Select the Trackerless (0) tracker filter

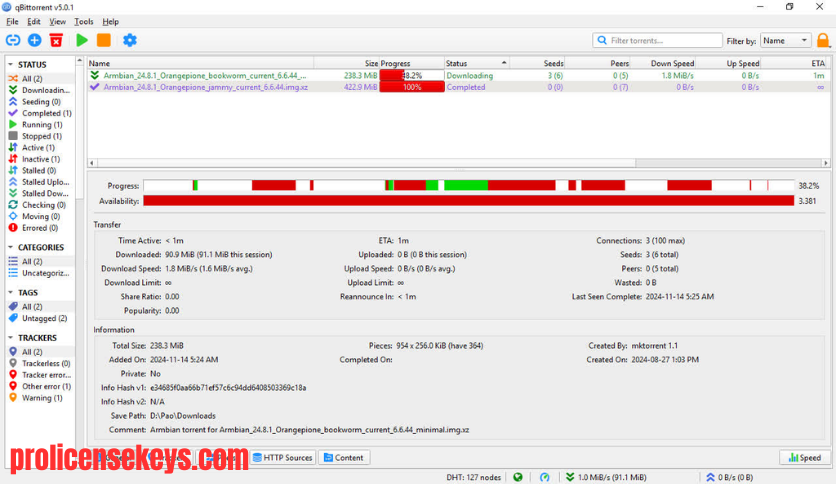click(x=40, y=364)
